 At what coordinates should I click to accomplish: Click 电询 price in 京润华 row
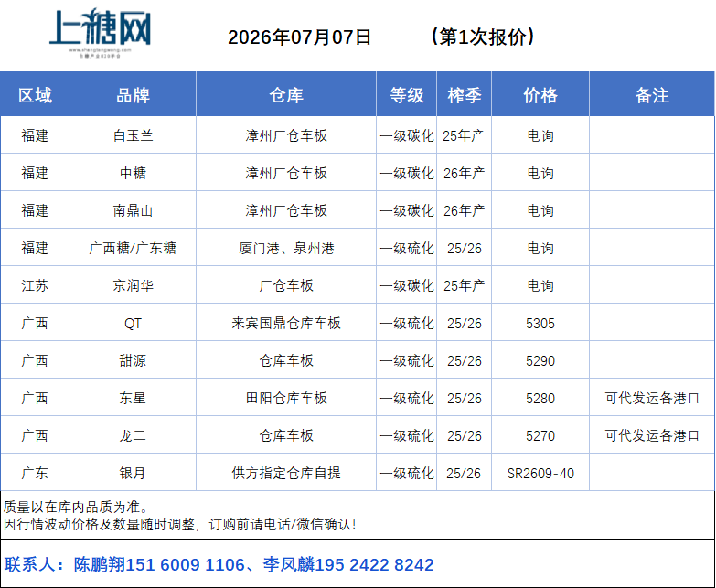pyautogui.click(x=540, y=285)
